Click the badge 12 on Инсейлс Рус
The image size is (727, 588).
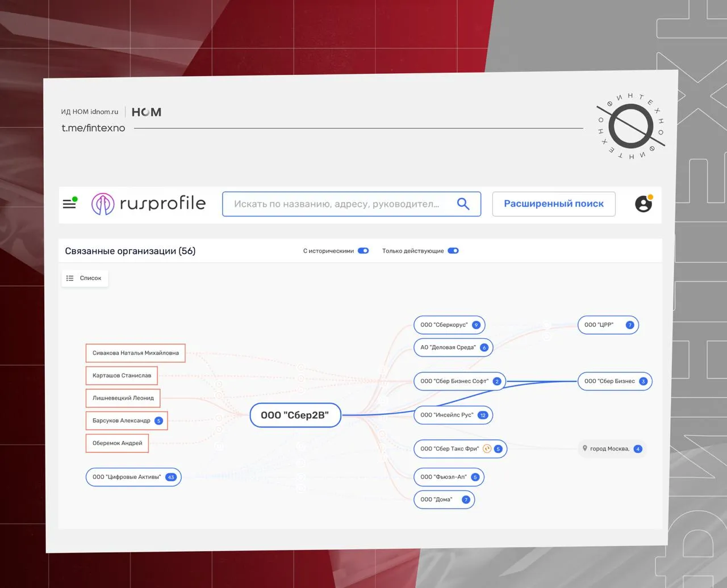pyautogui.click(x=483, y=415)
